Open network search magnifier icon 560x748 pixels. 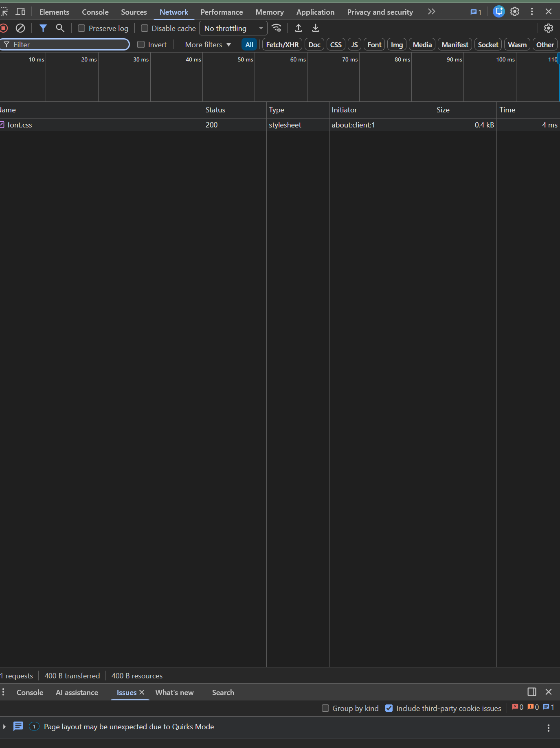[x=60, y=28]
